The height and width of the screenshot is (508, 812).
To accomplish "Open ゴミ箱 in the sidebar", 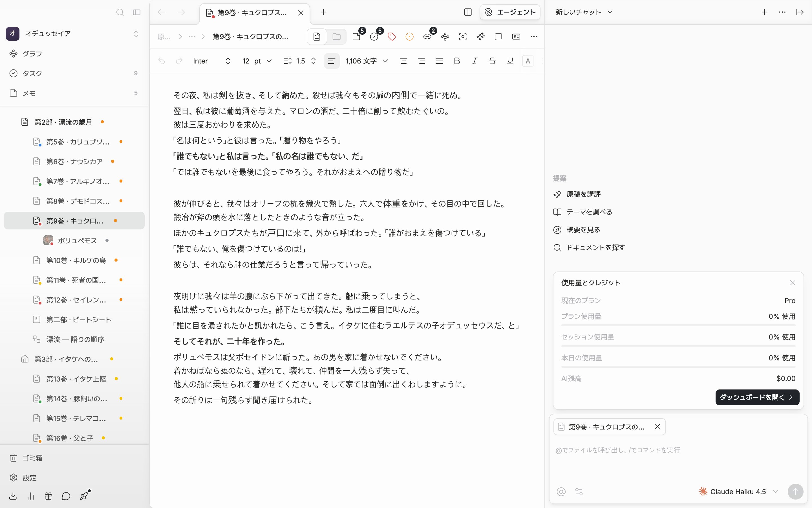I will pos(74,458).
